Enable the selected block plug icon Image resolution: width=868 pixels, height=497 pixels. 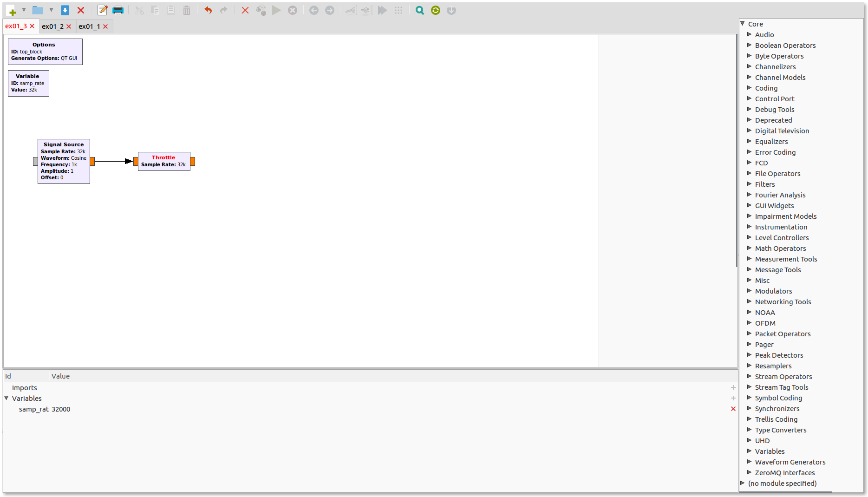[351, 10]
